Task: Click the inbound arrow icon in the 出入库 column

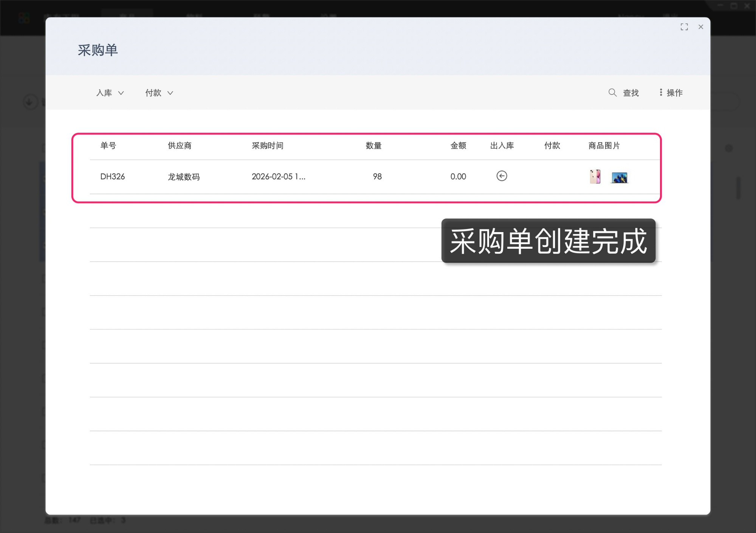Action: click(x=502, y=176)
